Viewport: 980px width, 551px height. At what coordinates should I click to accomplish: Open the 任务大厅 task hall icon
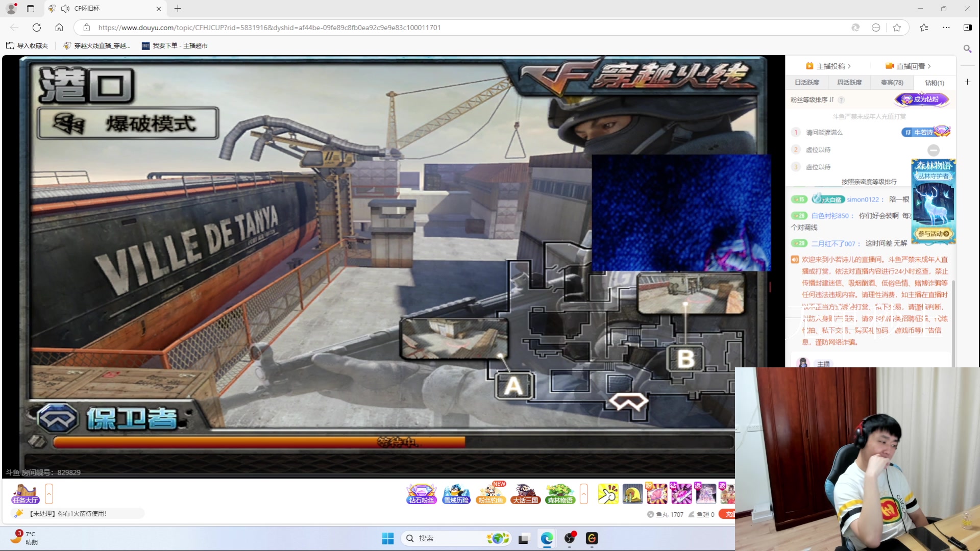[x=26, y=493]
